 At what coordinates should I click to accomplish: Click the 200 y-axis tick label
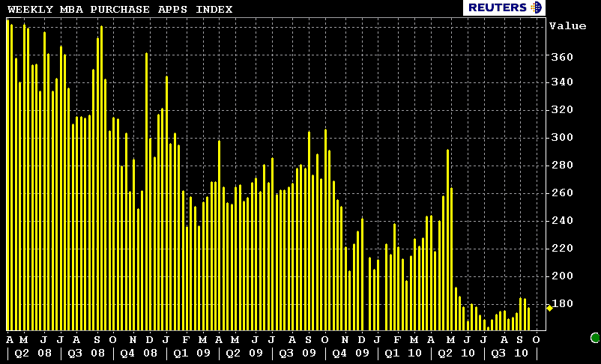pos(562,276)
